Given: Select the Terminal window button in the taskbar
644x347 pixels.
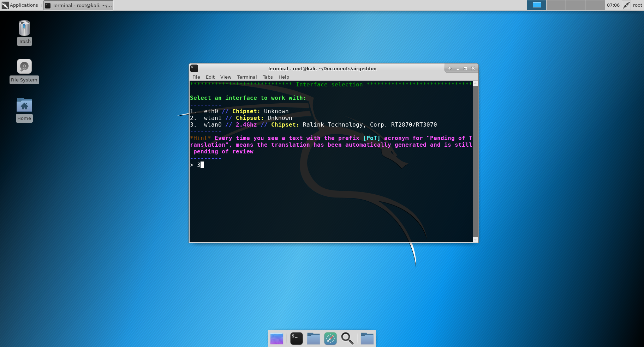Looking at the screenshot, I should coord(78,5).
